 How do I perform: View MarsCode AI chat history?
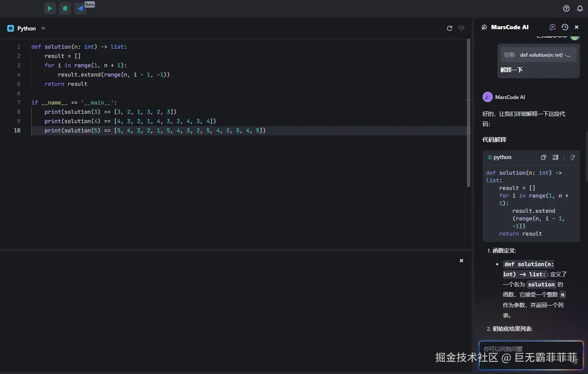tap(565, 27)
